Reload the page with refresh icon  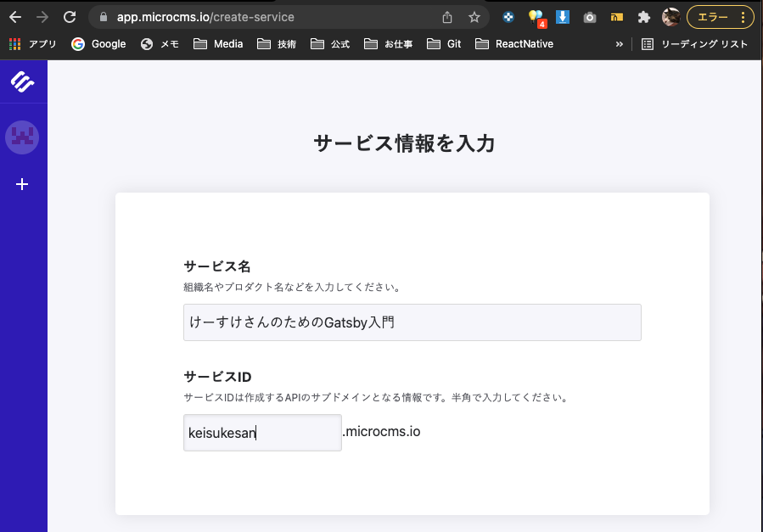(x=70, y=17)
